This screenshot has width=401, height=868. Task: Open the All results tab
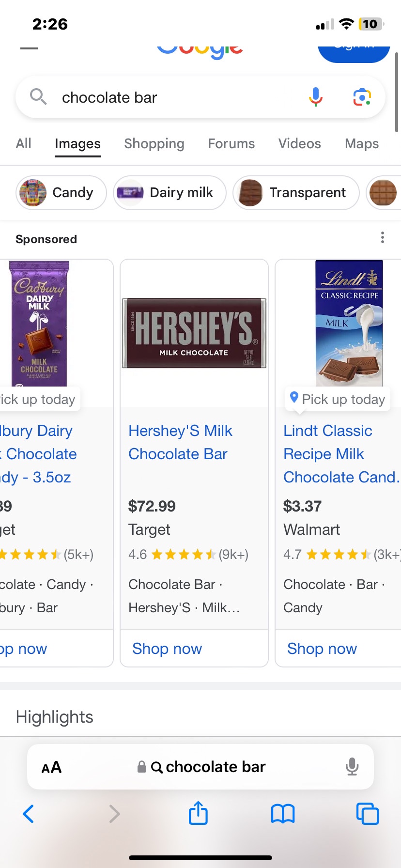(23, 143)
